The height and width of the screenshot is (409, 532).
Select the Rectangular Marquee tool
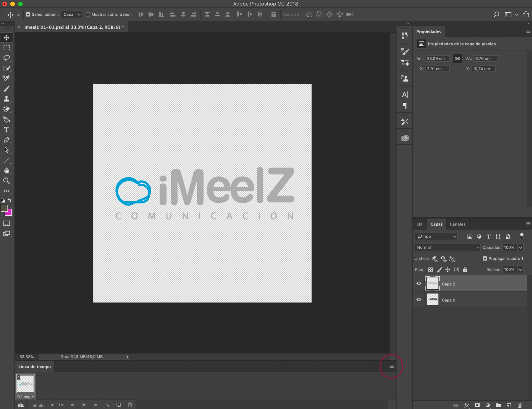[7, 48]
